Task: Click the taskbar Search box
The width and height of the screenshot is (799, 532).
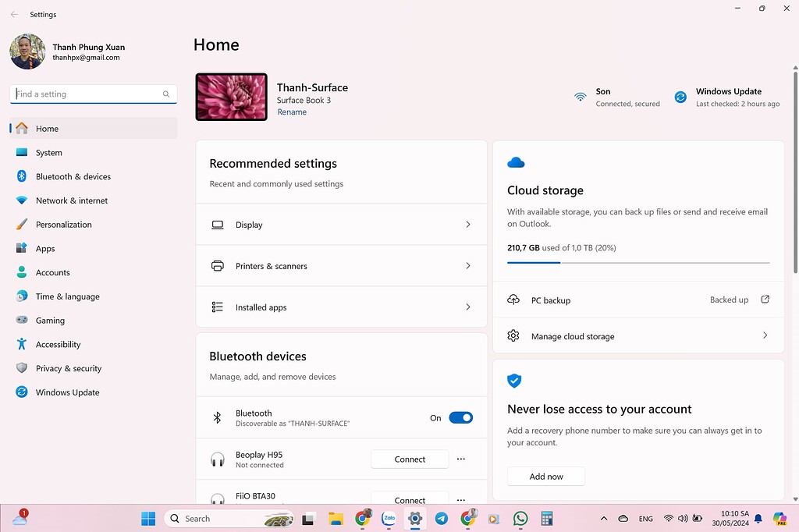Action: 230,518
